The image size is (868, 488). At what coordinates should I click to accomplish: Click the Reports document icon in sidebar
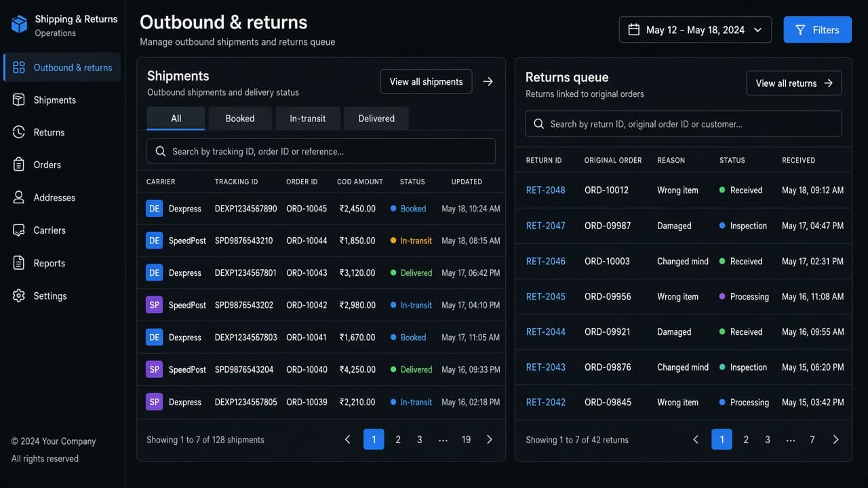pos(19,263)
